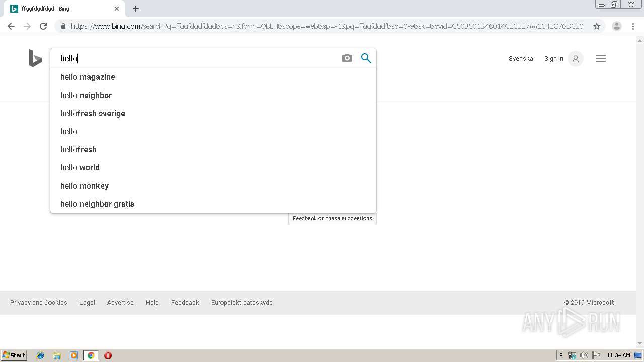Pick the plain 'hello' suggestion

pos(213,131)
